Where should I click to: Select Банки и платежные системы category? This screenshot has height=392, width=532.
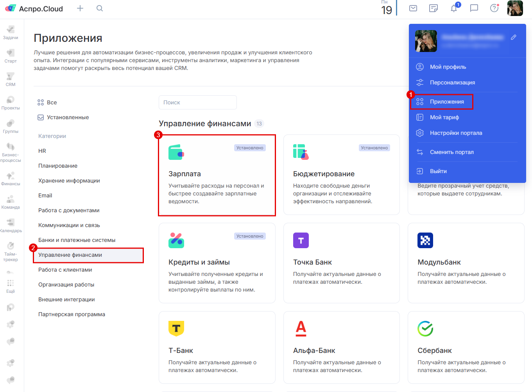click(x=77, y=240)
